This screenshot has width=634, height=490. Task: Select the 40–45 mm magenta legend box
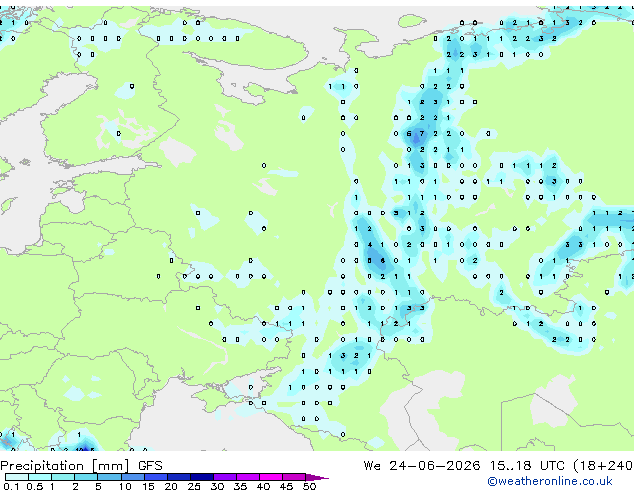[271, 477]
